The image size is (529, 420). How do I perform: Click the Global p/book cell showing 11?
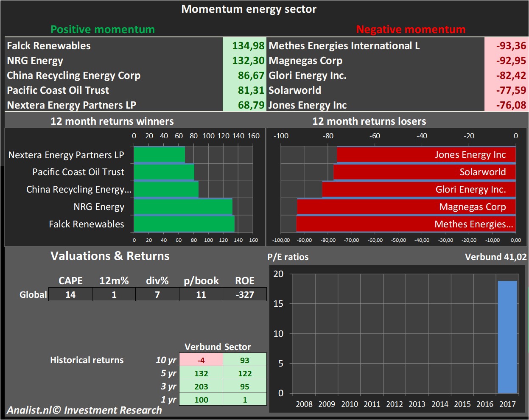tap(201, 294)
